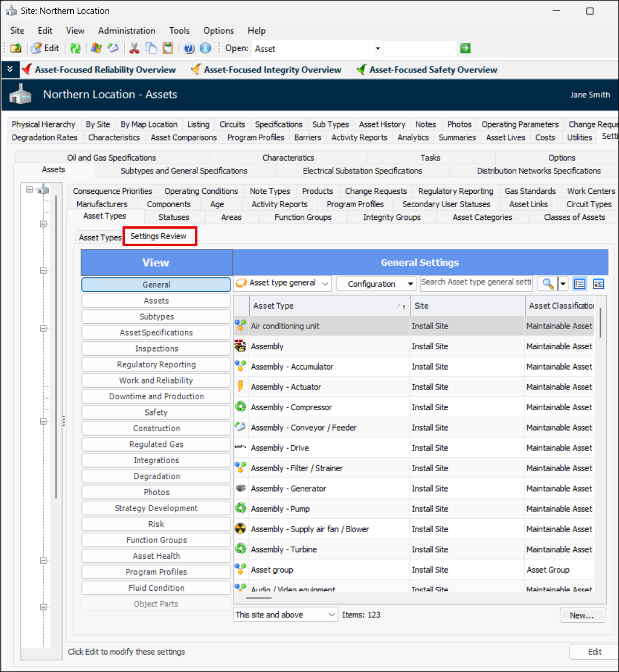Open the Administration menu
This screenshot has height=672, width=619.
click(127, 31)
